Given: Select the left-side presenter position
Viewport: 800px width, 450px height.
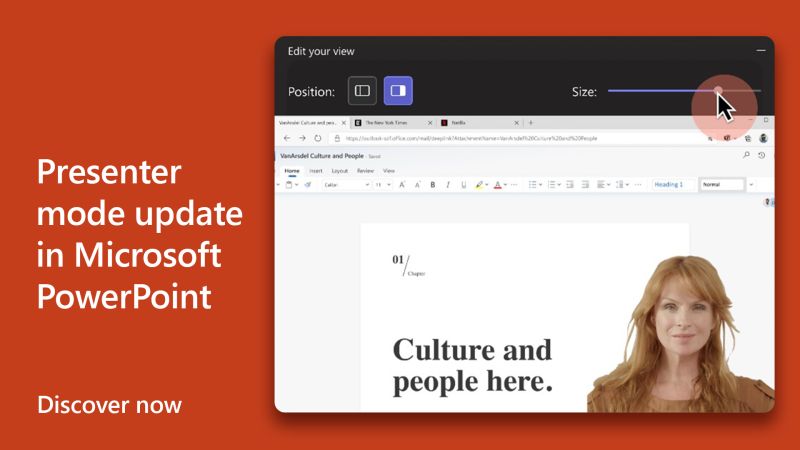Looking at the screenshot, I should tap(362, 91).
